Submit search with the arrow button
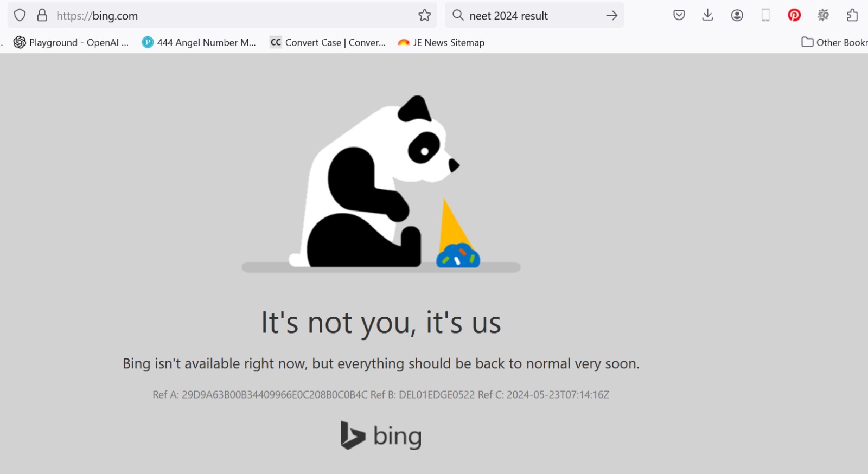This screenshot has width=868, height=474. pyautogui.click(x=612, y=15)
